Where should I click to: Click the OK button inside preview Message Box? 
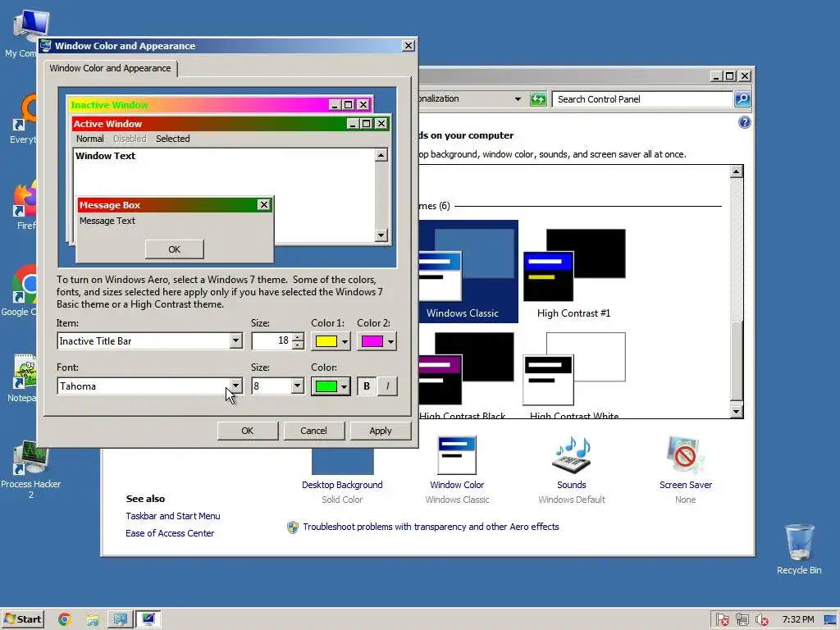point(175,249)
